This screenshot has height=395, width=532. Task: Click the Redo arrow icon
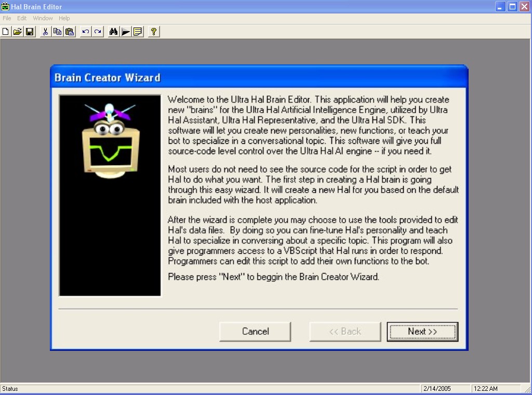pos(98,32)
